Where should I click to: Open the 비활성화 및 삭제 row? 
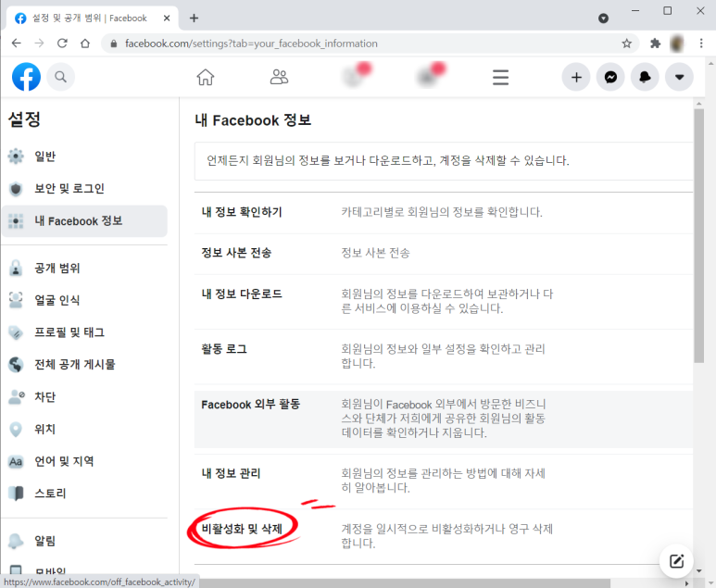[444, 536]
